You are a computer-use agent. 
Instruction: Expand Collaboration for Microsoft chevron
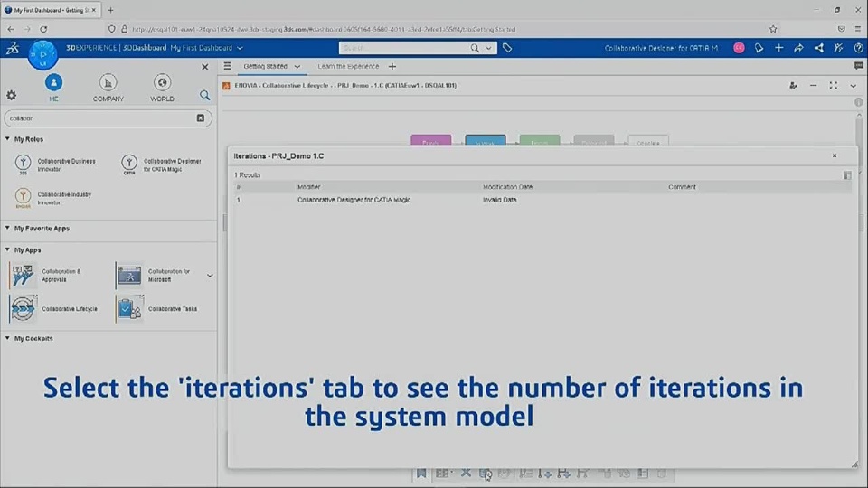tap(210, 276)
